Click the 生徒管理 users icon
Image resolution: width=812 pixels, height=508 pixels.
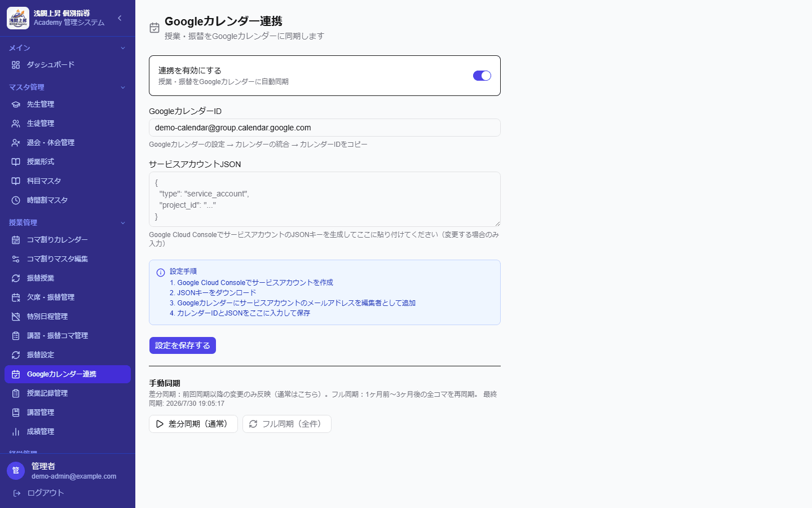click(16, 124)
